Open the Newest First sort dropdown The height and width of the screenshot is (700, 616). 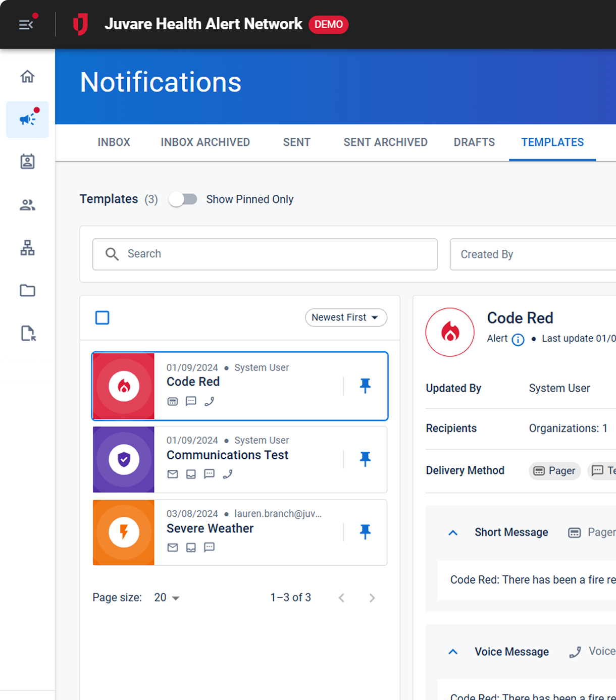click(x=345, y=317)
